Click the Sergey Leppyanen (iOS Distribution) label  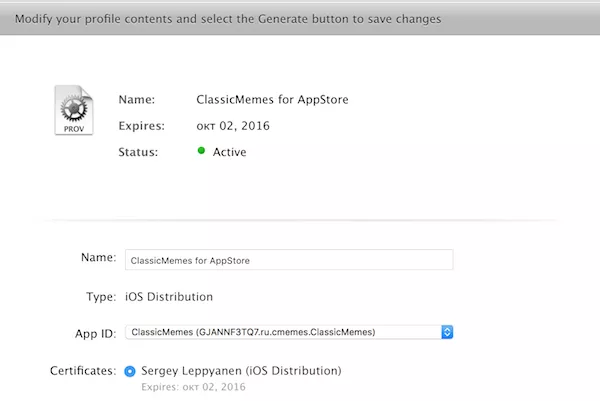(241, 371)
